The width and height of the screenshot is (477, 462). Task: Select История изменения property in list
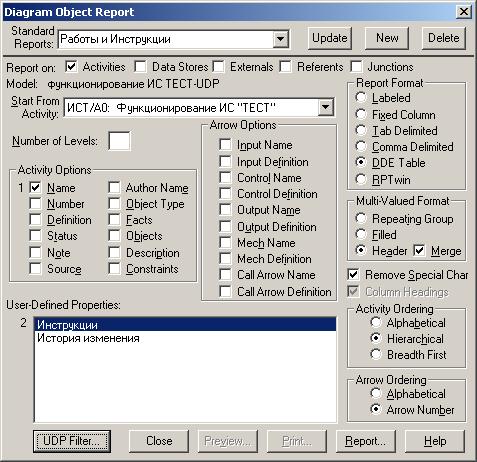(x=185, y=338)
